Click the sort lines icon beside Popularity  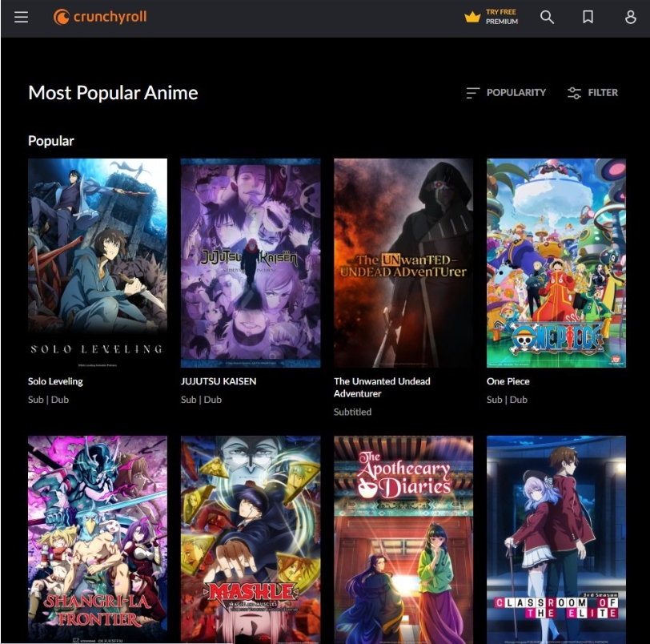point(473,93)
